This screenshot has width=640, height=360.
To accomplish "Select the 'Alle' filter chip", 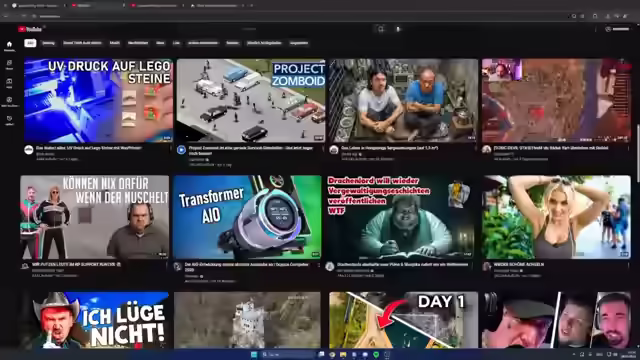I will (x=30, y=43).
